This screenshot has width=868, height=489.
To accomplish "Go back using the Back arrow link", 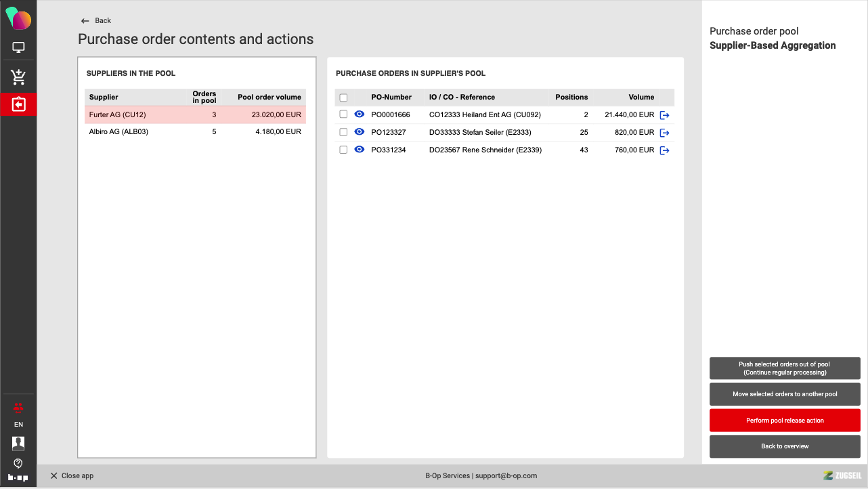I will 95,21.
